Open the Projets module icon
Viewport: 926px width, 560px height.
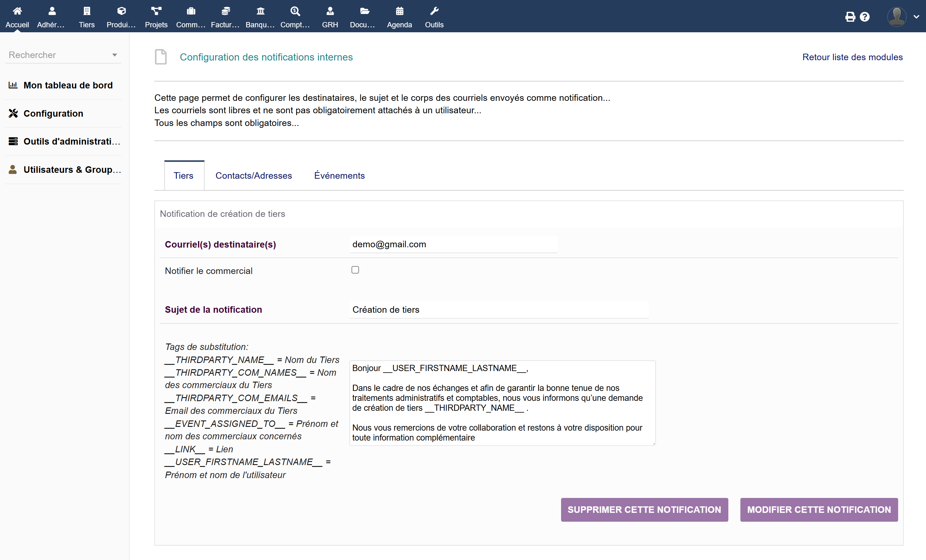pos(156,11)
